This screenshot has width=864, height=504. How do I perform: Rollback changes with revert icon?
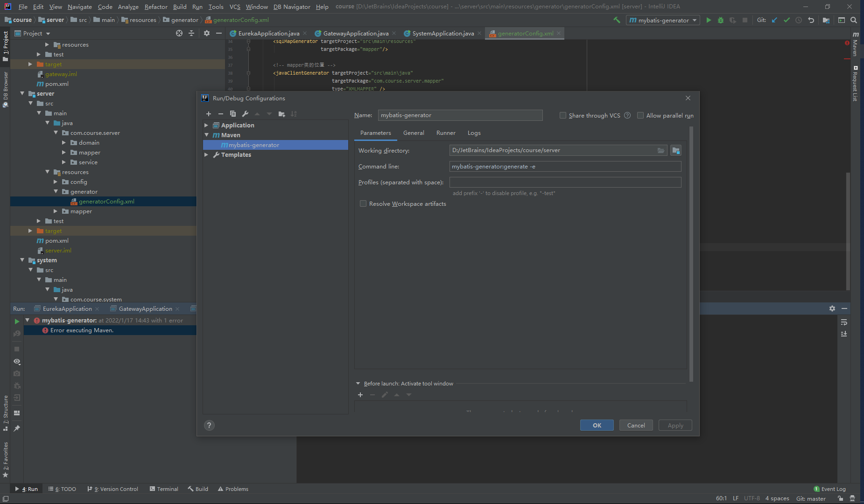tap(811, 20)
